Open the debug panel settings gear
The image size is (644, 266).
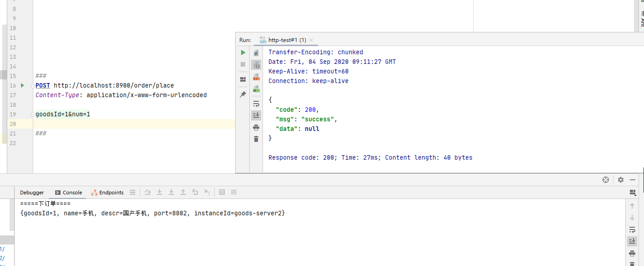(x=620, y=180)
